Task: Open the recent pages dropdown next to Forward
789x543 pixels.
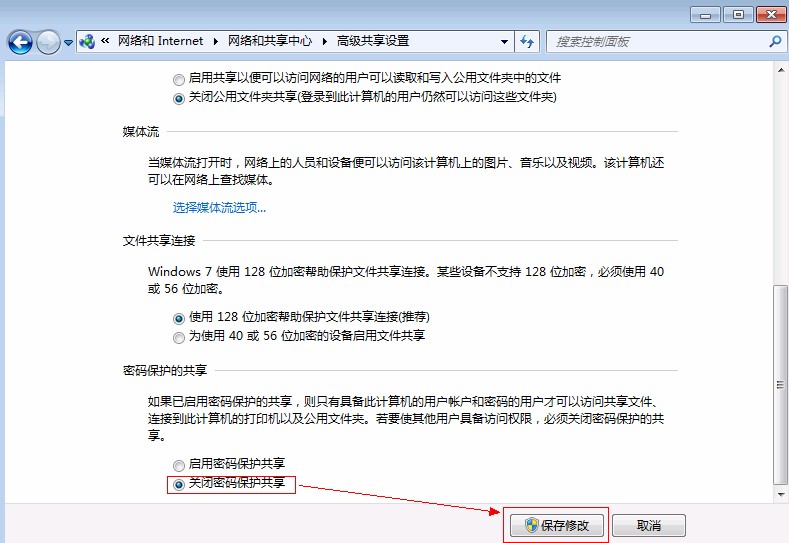Action: click(68, 42)
